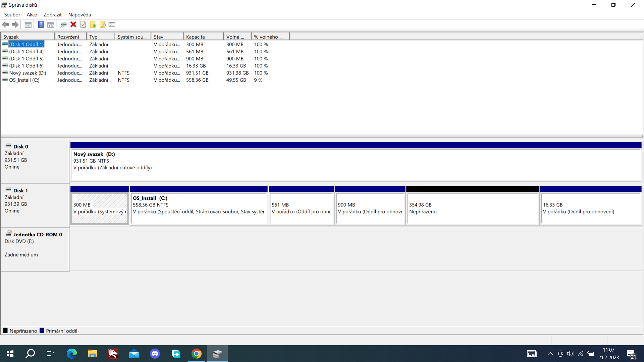The height and width of the screenshot is (362, 644).
Task: Click the checklist view settings icon
Action: pyautogui.click(x=112, y=24)
